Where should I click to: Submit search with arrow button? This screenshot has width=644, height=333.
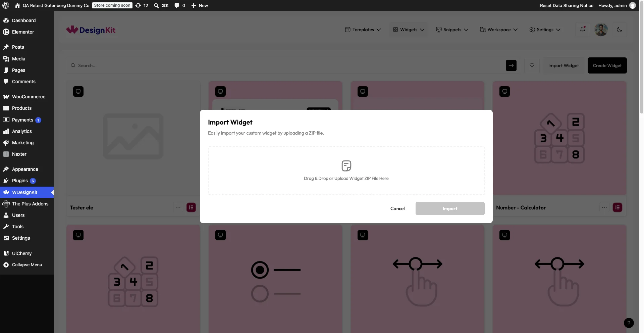(511, 65)
